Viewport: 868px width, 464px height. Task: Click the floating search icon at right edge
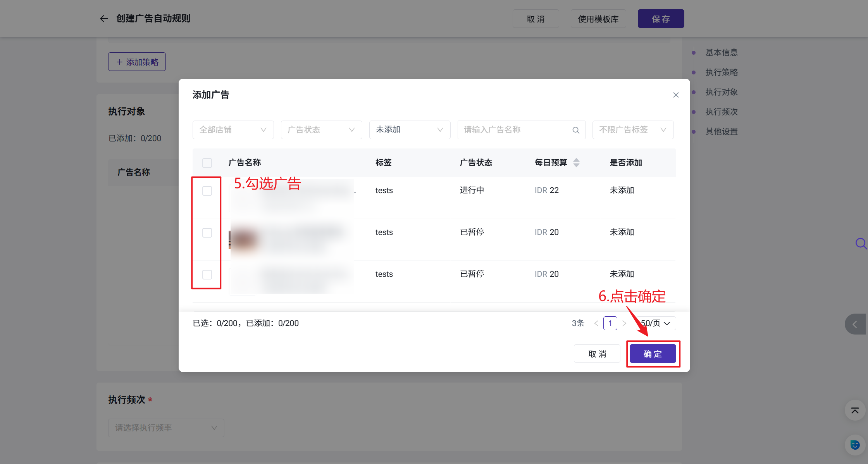coord(860,243)
